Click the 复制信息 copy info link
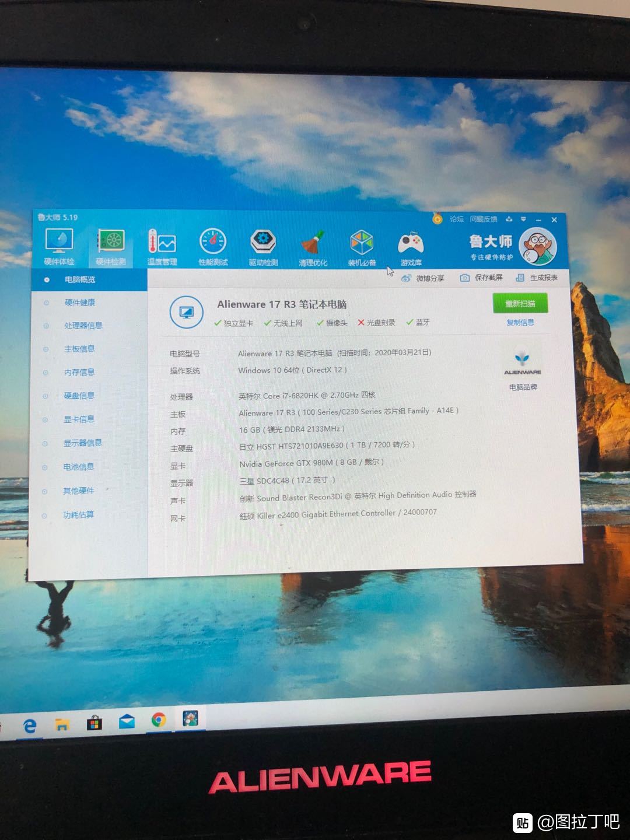The image size is (630, 840). 520,323
